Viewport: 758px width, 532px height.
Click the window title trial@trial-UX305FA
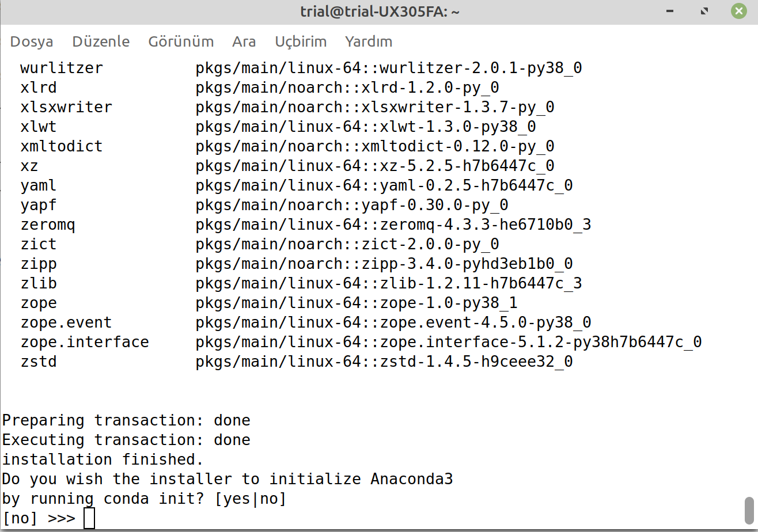tap(380, 12)
